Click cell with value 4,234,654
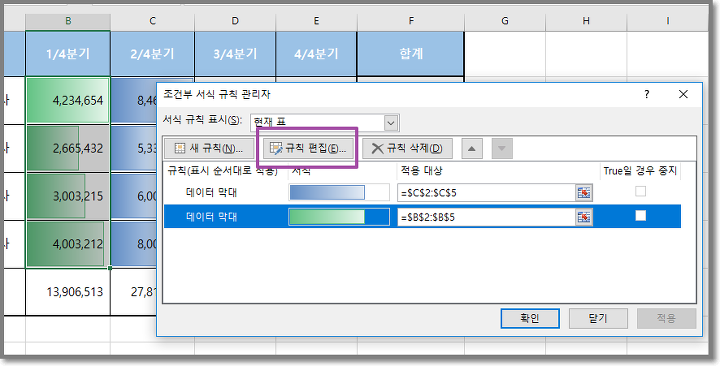The image size is (720, 366). click(x=68, y=101)
